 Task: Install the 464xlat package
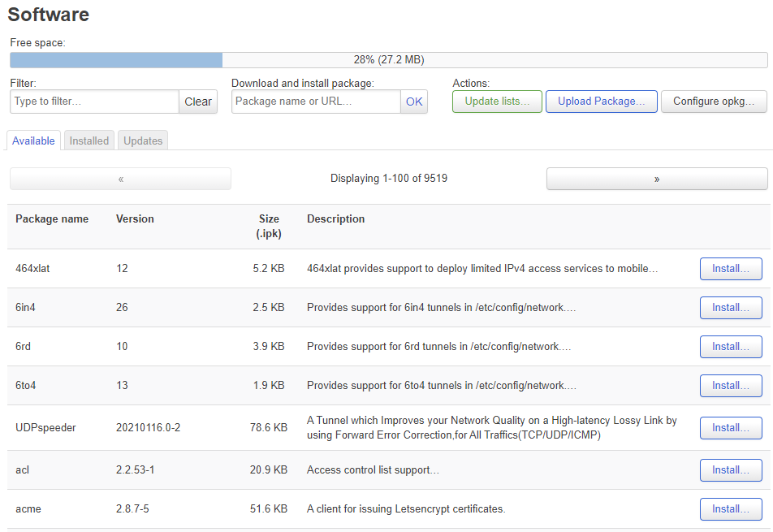[730, 269]
